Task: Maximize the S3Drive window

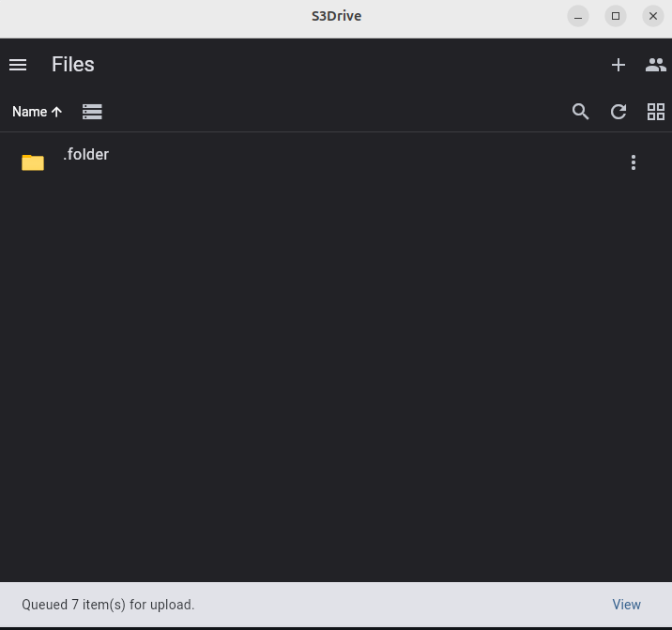Action: (x=616, y=16)
